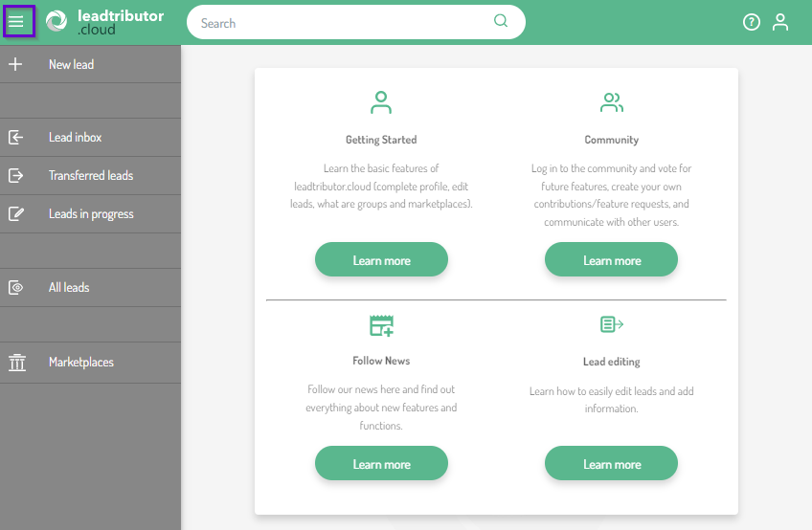Click the Lead inbox arrow icon
The height and width of the screenshot is (530, 812).
(x=16, y=138)
